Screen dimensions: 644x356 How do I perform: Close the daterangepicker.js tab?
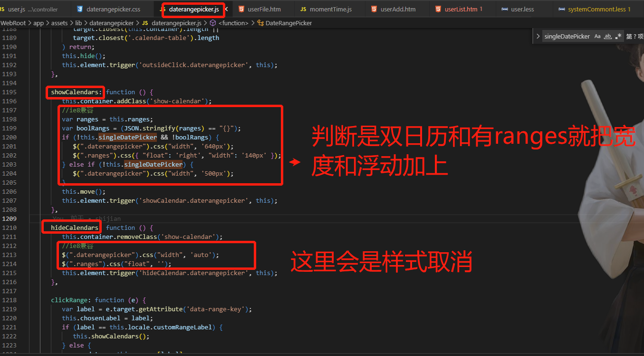[226, 9]
